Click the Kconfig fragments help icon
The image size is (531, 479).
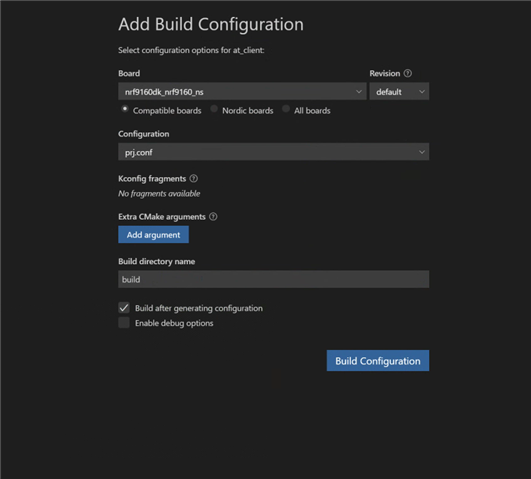[193, 179]
